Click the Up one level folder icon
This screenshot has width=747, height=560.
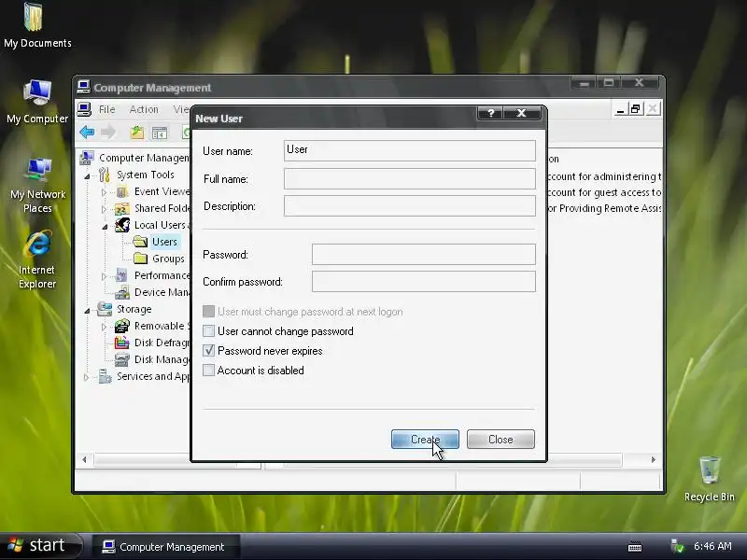(x=137, y=133)
